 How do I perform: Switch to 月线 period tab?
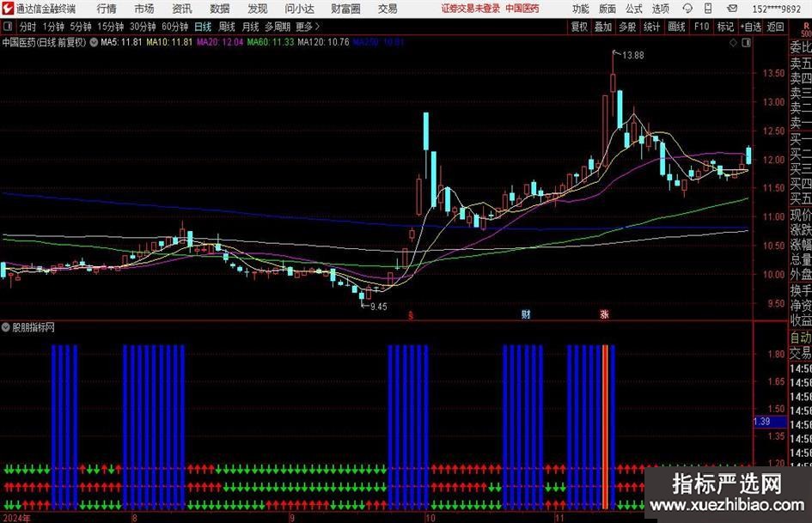point(250,27)
